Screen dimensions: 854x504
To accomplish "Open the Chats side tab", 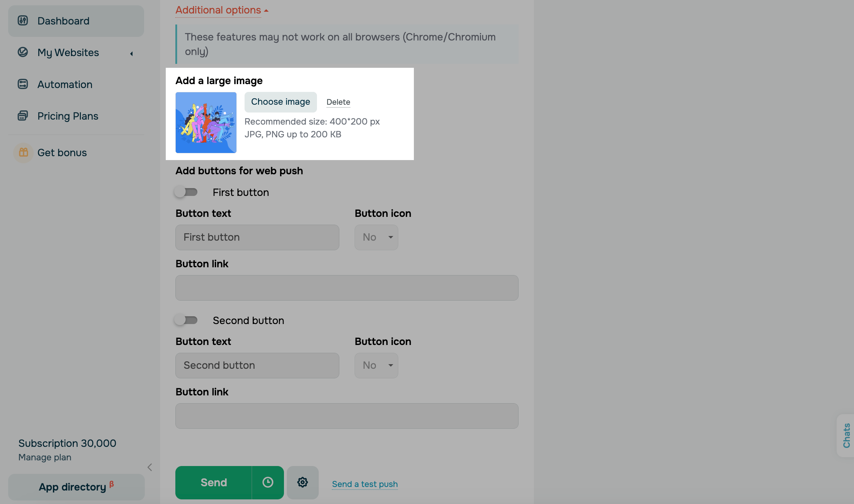I will pyautogui.click(x=846, y=435).
